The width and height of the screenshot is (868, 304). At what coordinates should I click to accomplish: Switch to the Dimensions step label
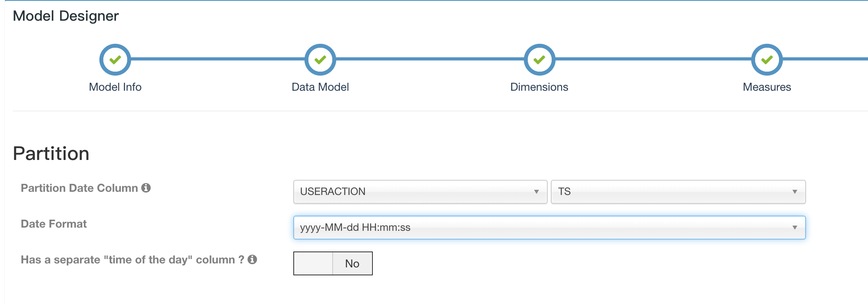(539, 87)
